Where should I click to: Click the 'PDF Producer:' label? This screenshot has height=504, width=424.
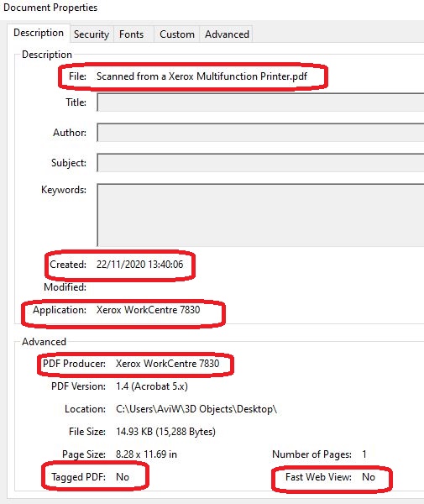click(74, 364)
